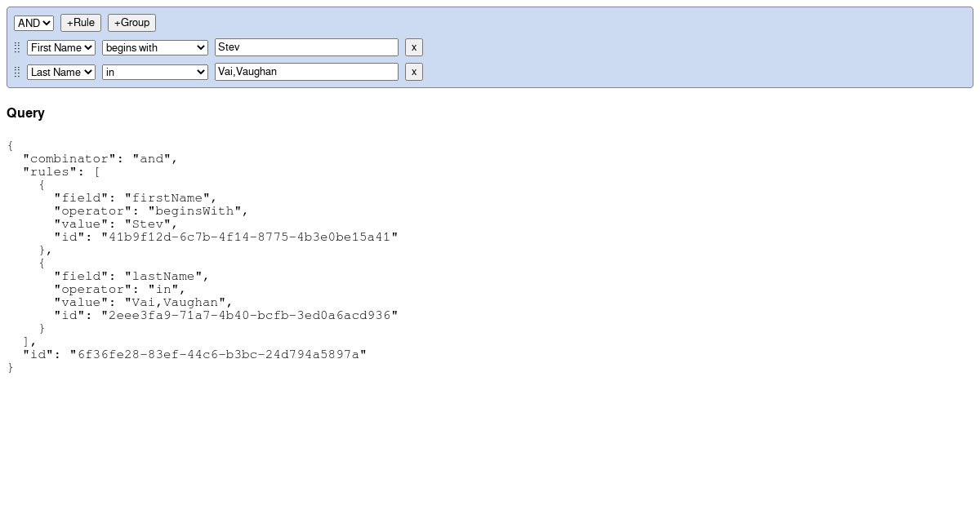Remove the First Name rule with its x button

point(413,47)
